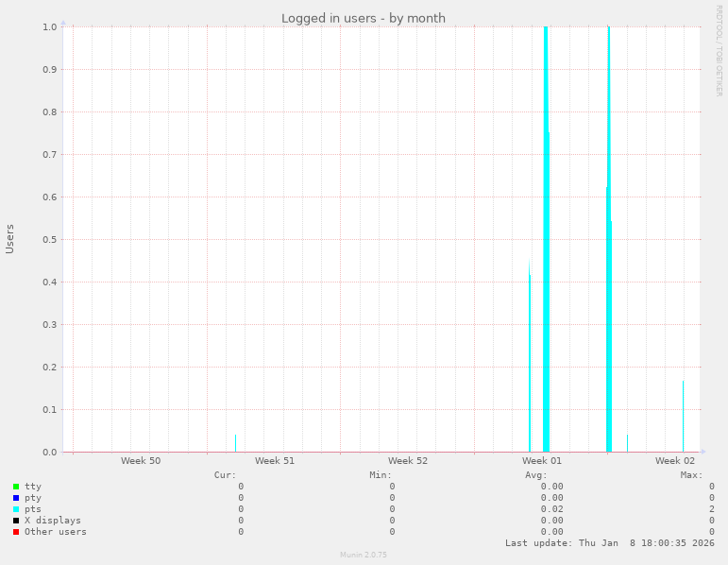728x565 pixels.
Task: Click the small gray spike in Week 02
Action: tap(683, 416)
